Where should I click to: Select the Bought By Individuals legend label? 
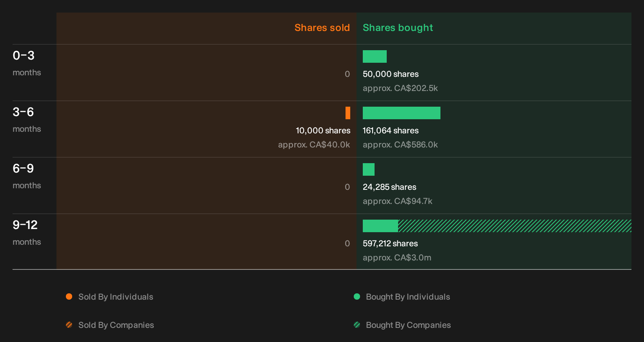point(408,297)
